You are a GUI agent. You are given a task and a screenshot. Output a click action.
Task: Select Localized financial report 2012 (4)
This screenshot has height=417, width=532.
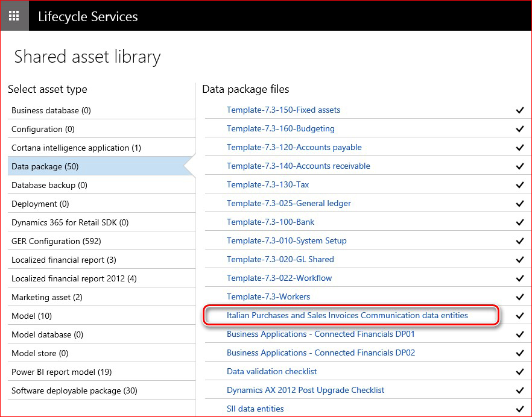pos(101,278)
